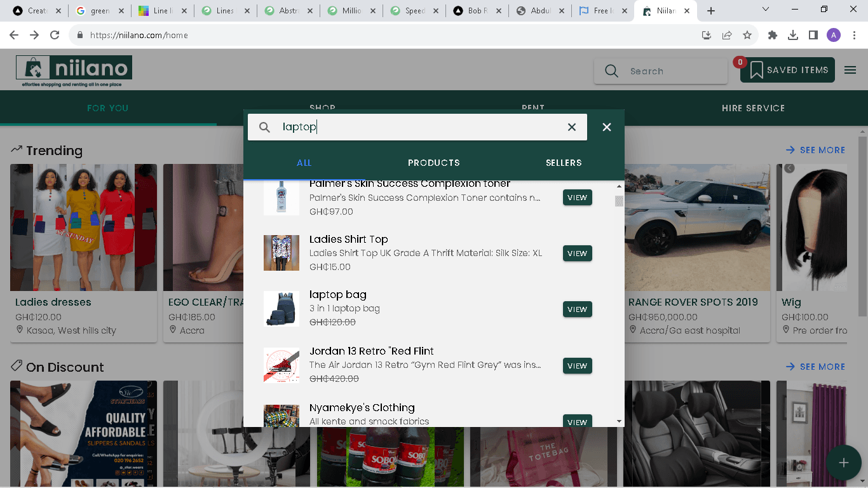868x488 pixels.
Task: Click the install app icon in address bar
Action: (x=707, y=36)
